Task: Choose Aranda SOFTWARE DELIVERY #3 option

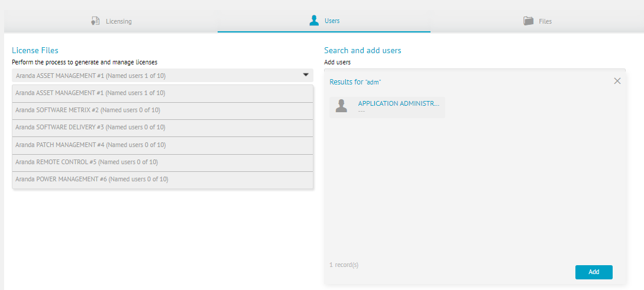Action: pos(163,128)
